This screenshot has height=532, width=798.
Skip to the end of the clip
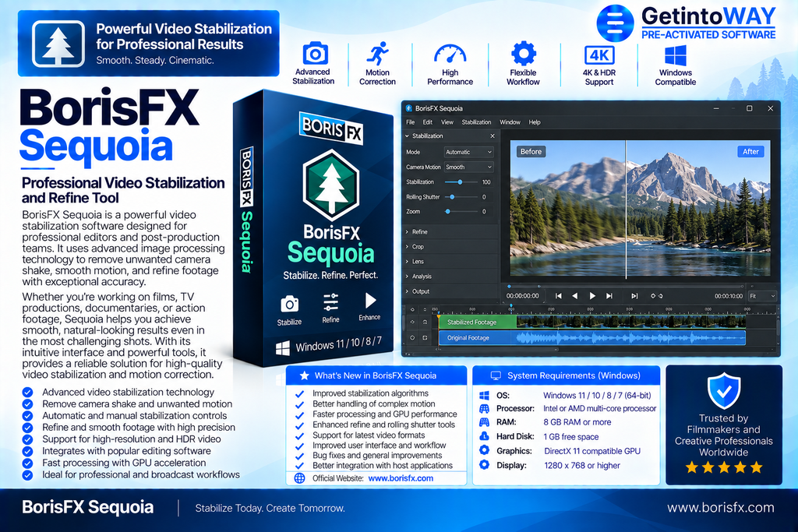(x=609, y=296)
